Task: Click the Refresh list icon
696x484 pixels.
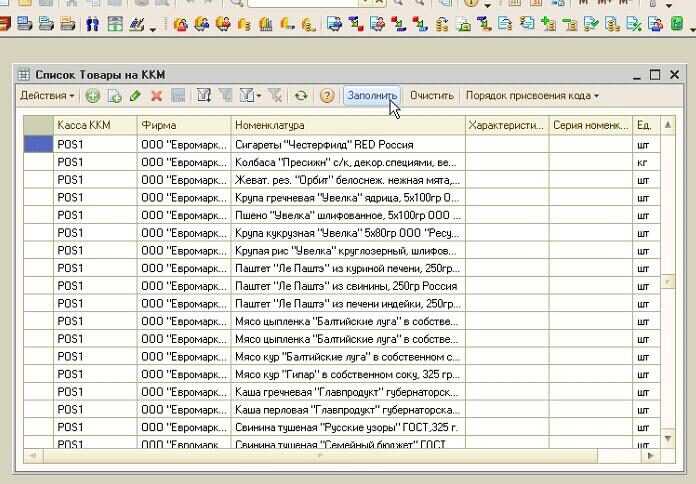Action: click(301, 96)
